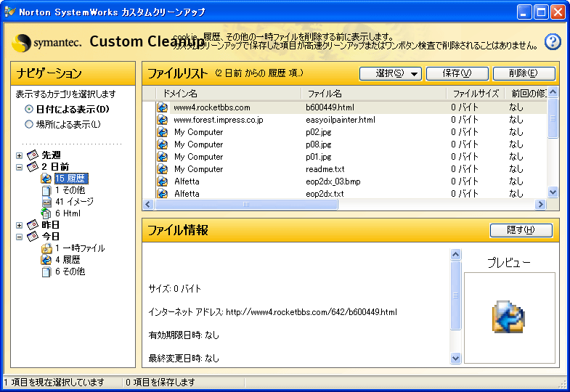Click the file list horizontal scrollbar thumb
570x392 pixels.
[246, 205]
